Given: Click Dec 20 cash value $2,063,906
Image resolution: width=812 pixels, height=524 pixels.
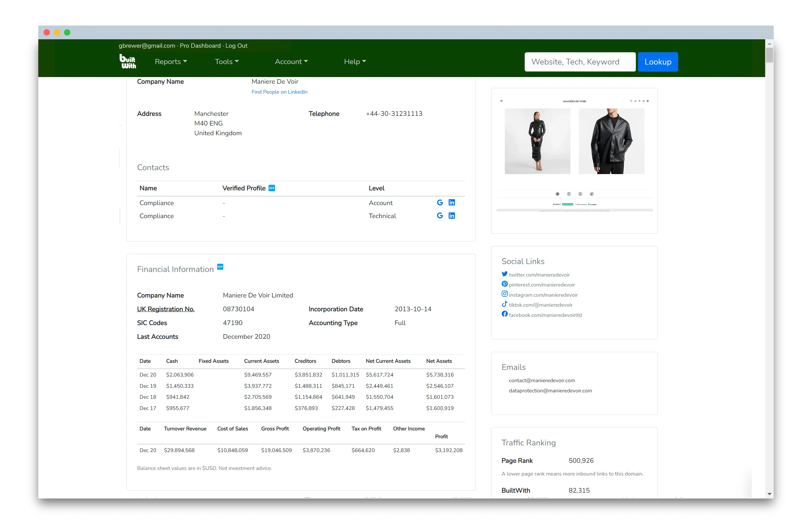Looking at the screenshot, I should (x=180, y=375).
